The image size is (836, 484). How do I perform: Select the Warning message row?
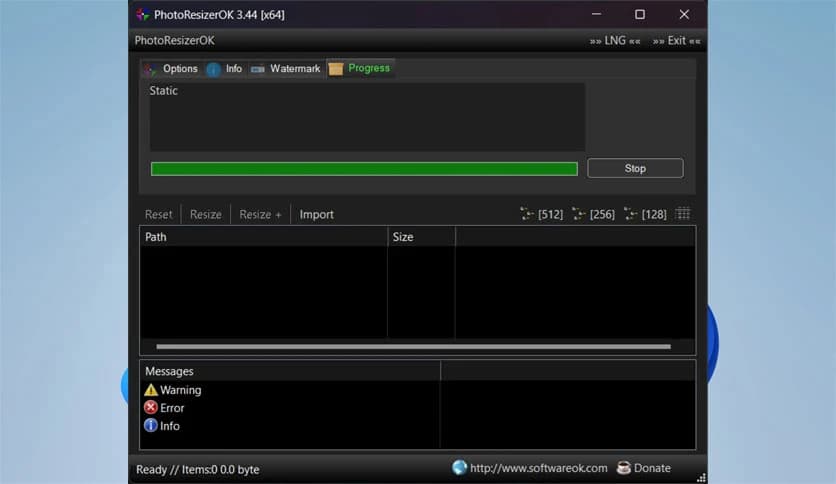[x=173, y=390]
